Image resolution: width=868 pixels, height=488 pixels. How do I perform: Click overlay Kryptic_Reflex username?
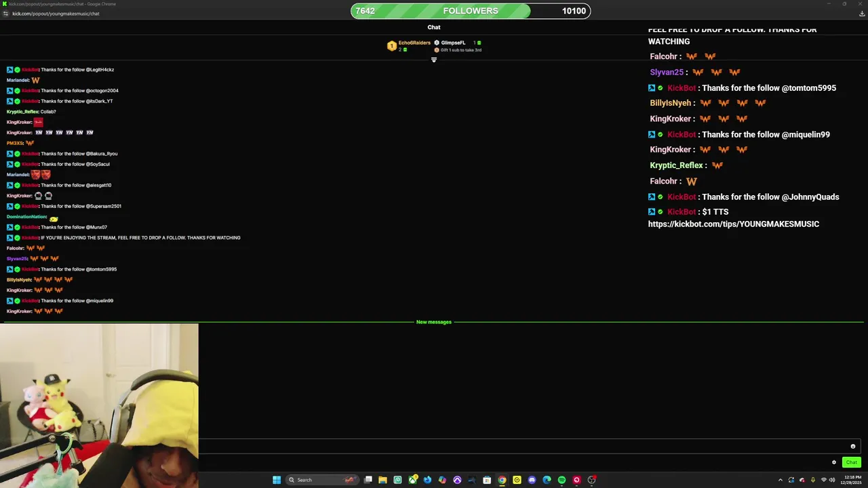pyautogui.click(x=676, y=165)
